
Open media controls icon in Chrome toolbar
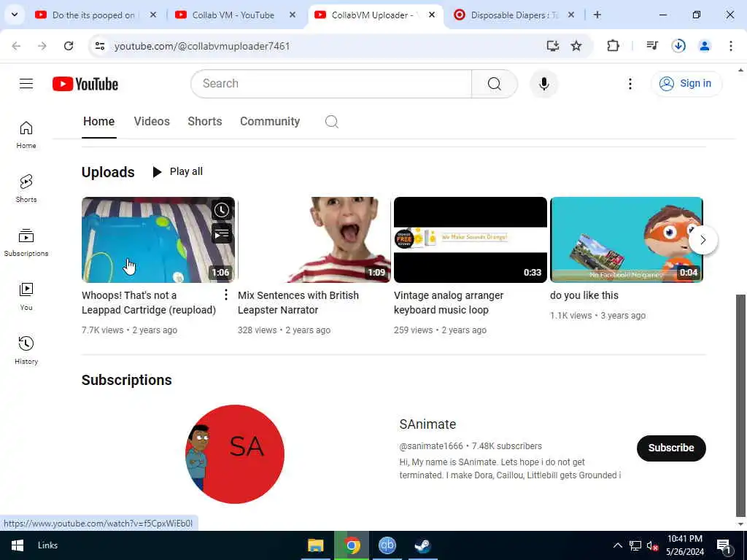point(651,46)
